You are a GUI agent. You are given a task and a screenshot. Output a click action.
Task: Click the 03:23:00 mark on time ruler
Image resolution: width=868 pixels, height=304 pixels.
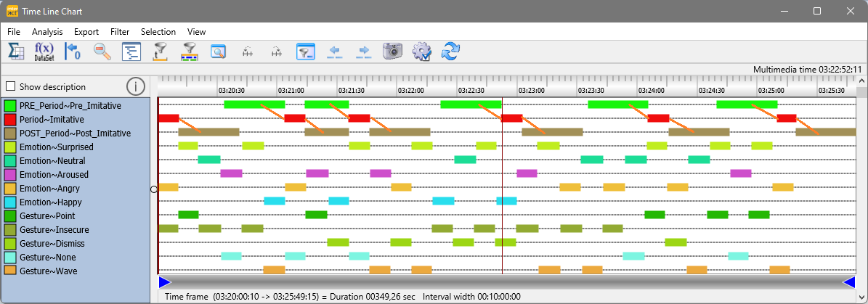click(x=531, y=89)
